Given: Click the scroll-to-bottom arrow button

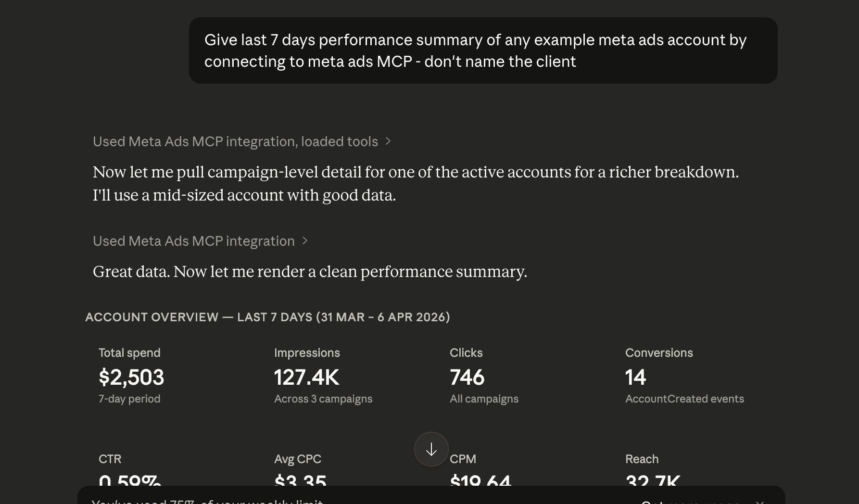Looking at the screenshot, I should (x=430, y=449).
